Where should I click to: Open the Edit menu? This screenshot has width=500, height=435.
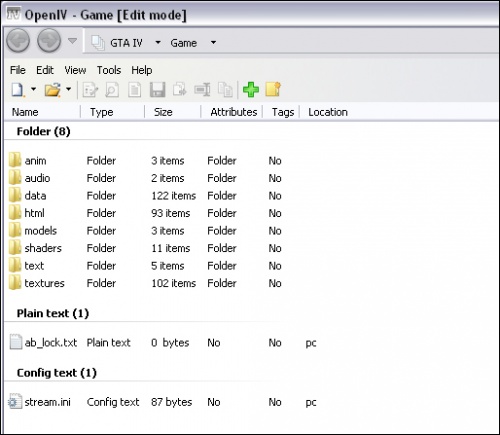click(x=45, y=70)
